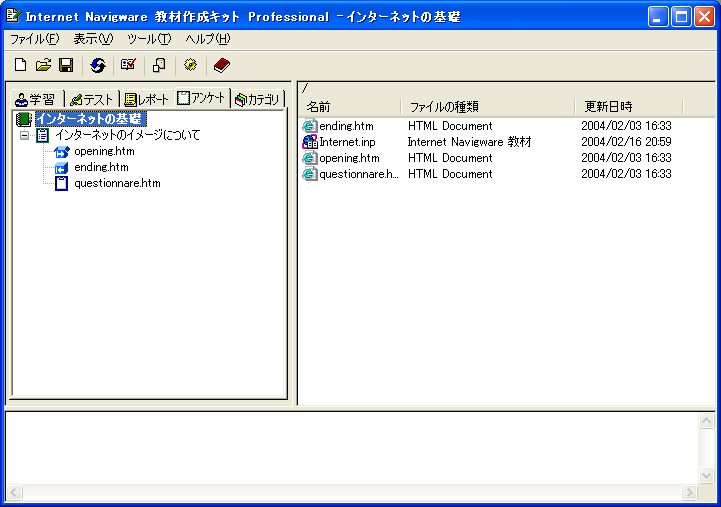721x507 pixels.
Task: Open the ツール(T) menu
Action: (149, 39)
